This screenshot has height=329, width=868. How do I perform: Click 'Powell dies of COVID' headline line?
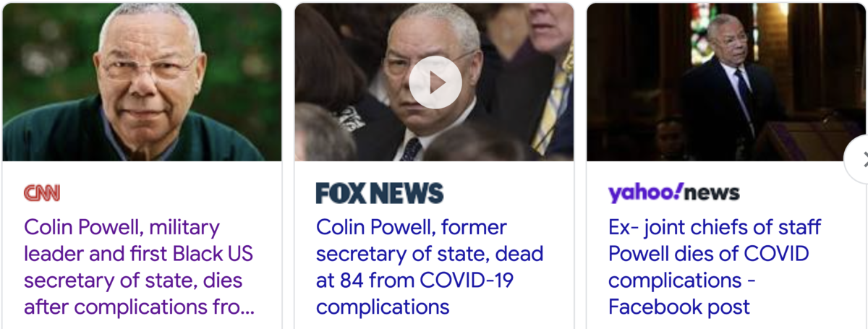tap(709, 255)
